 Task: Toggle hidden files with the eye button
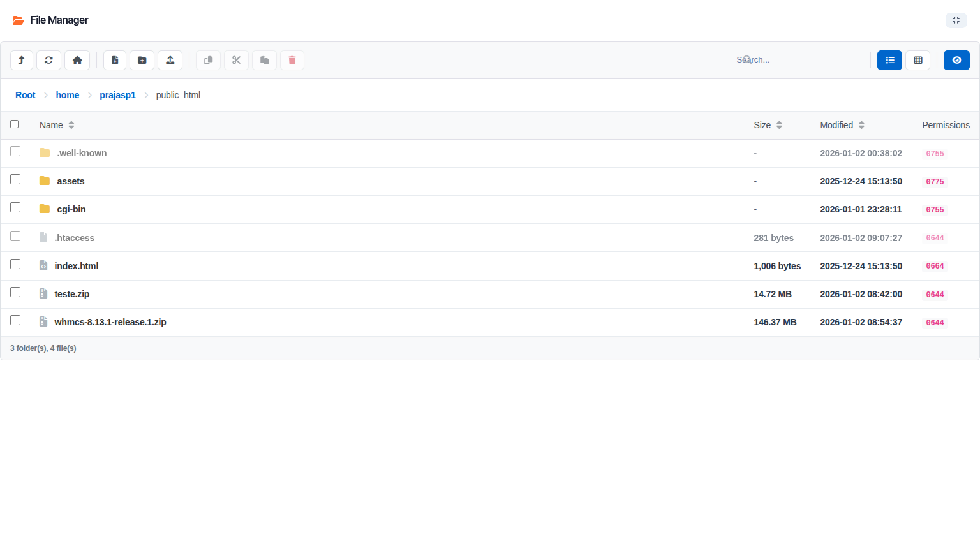click(956, 60)
